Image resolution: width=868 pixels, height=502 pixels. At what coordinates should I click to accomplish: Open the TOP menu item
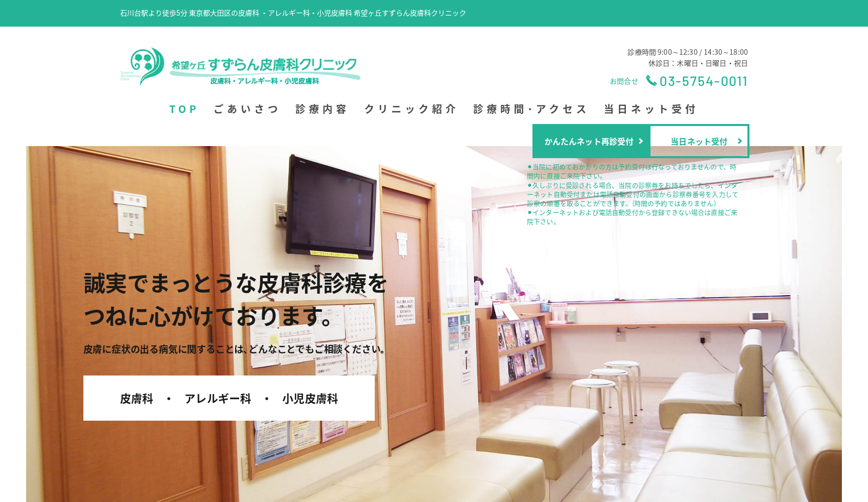(184, 109)
